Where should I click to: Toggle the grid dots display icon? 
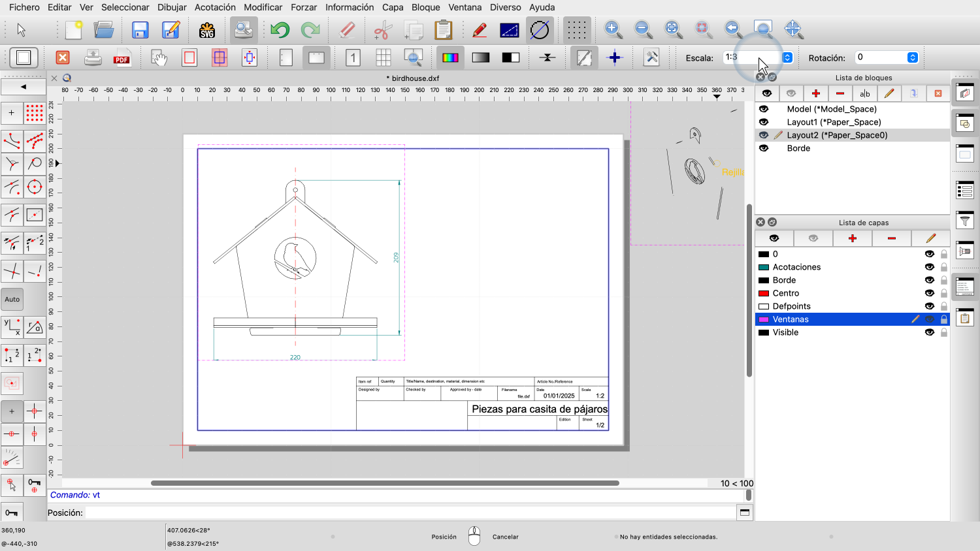point(576,30)
